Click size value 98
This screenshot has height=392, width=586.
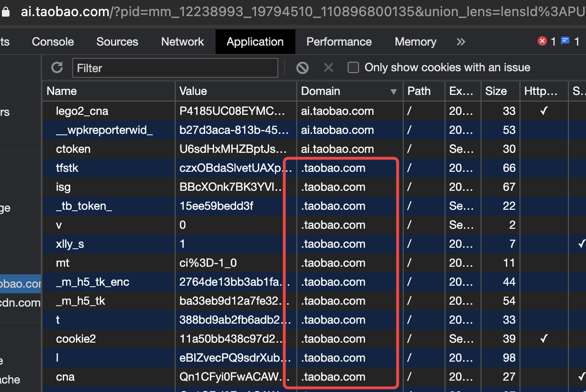[509, 358]
